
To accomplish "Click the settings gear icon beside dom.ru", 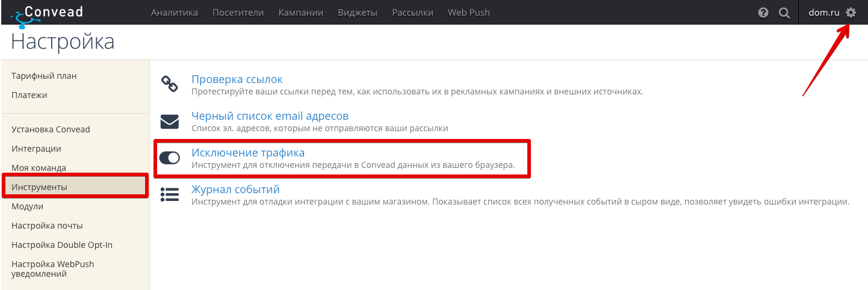I will 850,13.
